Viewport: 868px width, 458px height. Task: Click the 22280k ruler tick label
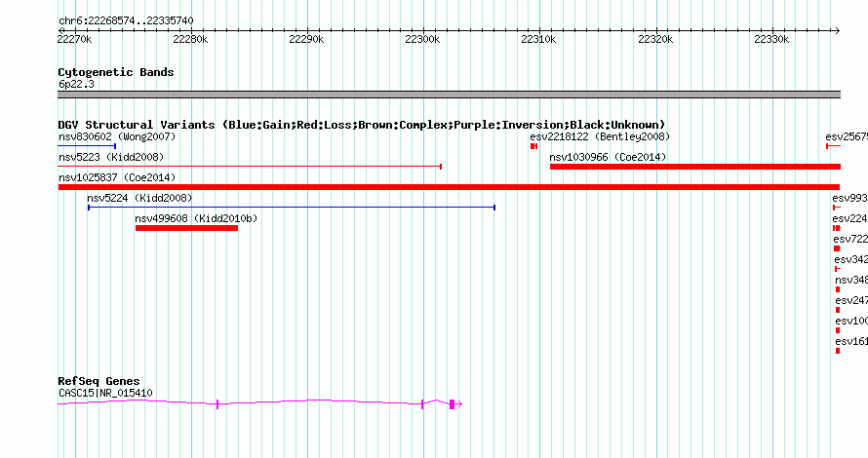[x=190, y=39]
